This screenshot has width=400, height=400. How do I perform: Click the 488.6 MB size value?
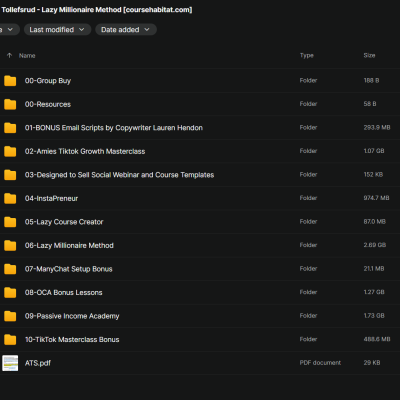[377, 339]
